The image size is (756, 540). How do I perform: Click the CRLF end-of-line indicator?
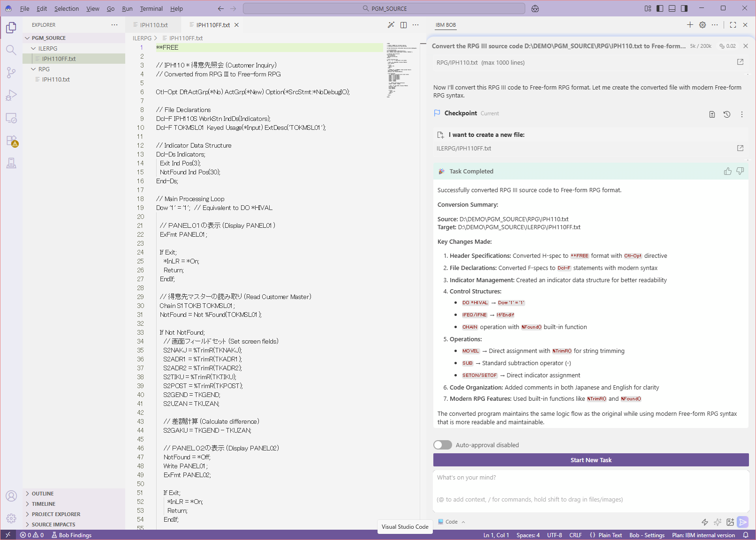[575, 535]
